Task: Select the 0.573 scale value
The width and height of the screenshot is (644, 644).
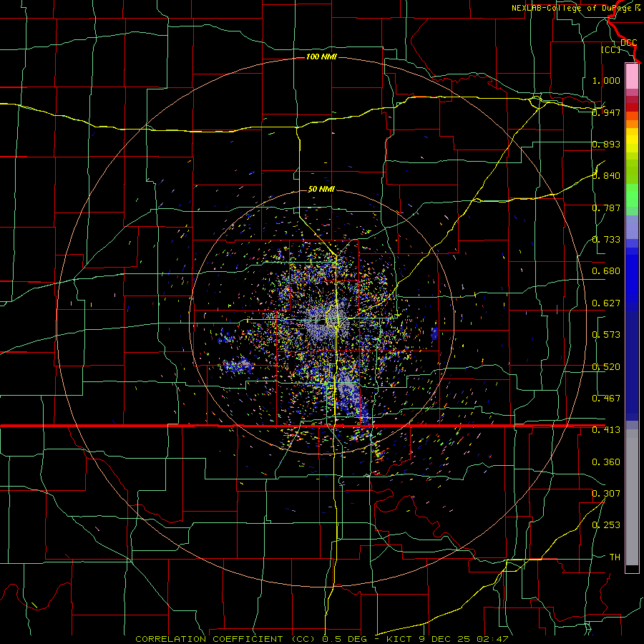Action: click(x=606, y=335)
